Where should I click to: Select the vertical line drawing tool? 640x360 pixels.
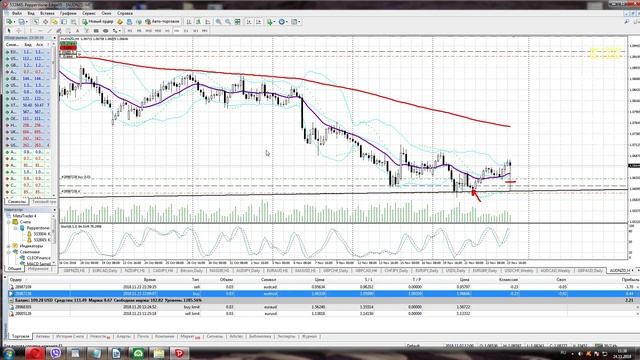31,31
